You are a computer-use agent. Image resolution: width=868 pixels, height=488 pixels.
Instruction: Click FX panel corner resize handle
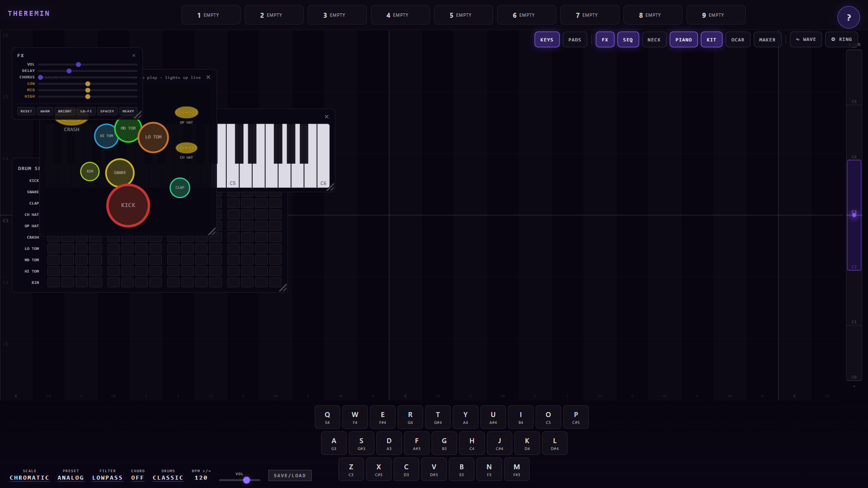139,115
